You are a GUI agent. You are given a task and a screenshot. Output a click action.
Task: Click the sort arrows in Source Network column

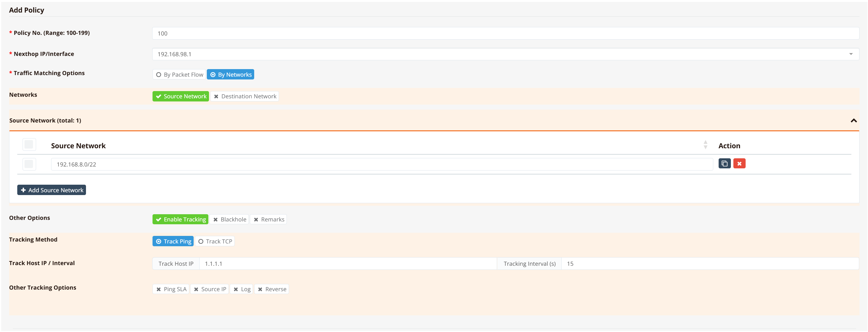pos(705,145)
